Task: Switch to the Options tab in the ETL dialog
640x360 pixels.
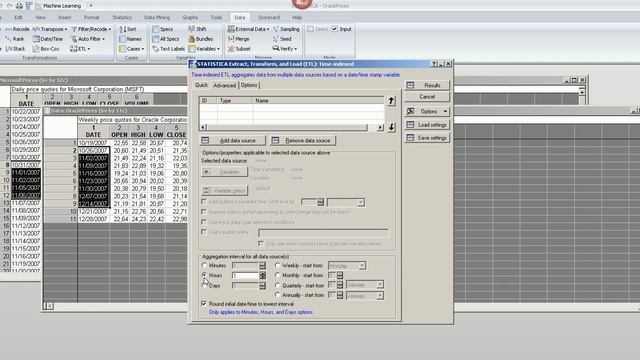Action: coord(249,85)
